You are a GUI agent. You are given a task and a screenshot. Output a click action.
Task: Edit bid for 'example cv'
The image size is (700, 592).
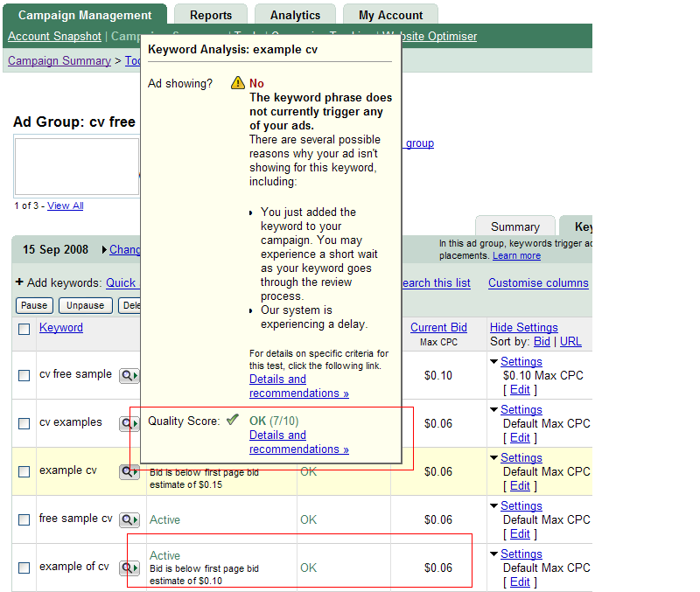pos(520,486)
